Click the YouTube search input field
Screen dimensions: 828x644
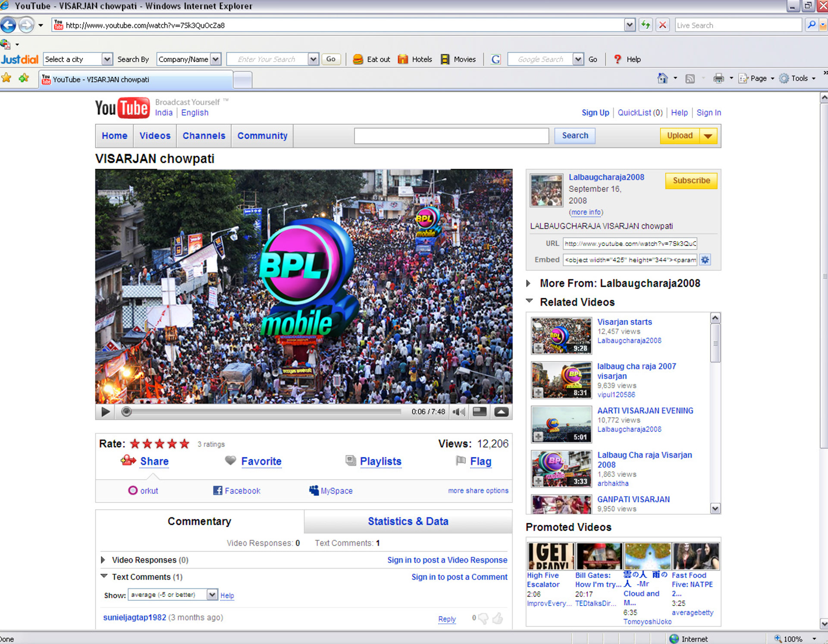coord(451,136)
